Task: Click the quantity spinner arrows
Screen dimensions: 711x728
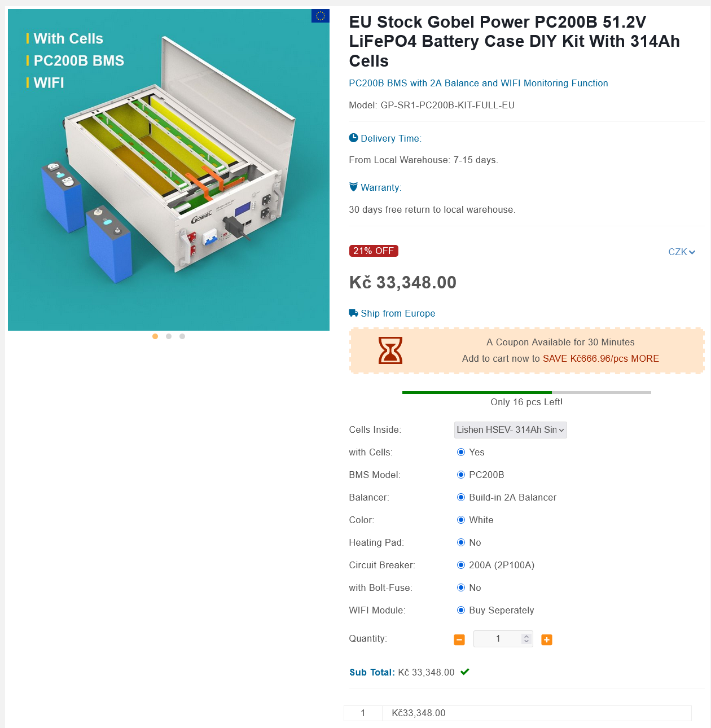Action: [x=526, y=639]
